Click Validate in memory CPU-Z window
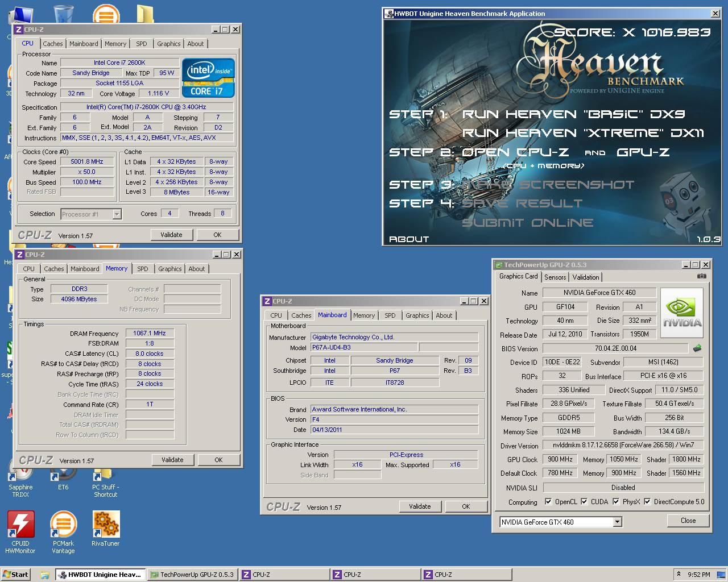 pyautogui.click(x=172, y=460)
